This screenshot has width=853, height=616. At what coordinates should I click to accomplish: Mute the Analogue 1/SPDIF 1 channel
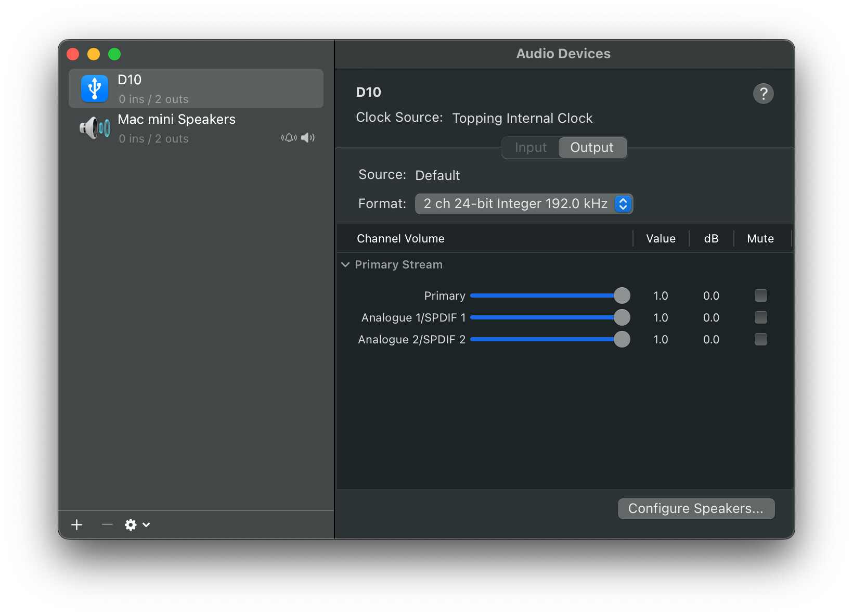click(x=761, y=317)
